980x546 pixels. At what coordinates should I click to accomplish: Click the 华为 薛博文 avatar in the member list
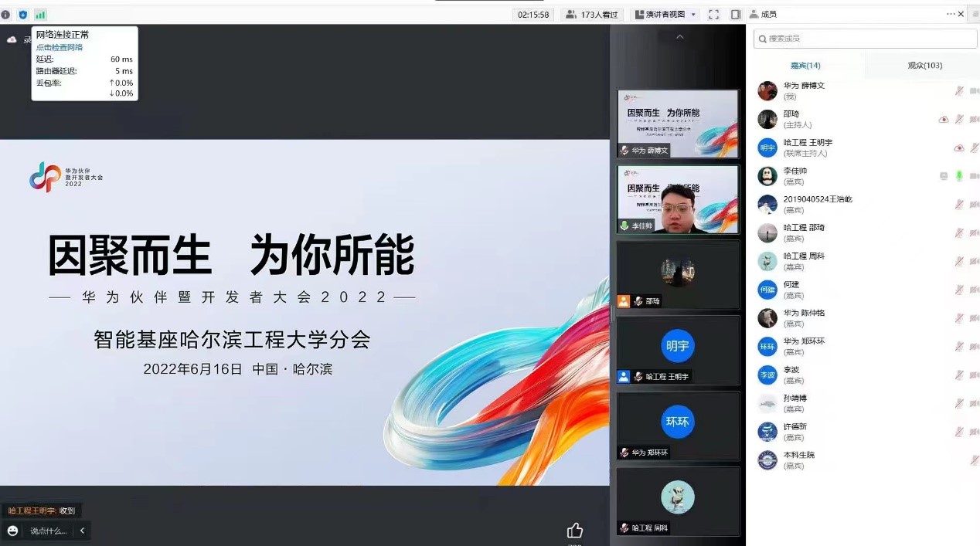(767, 91)
